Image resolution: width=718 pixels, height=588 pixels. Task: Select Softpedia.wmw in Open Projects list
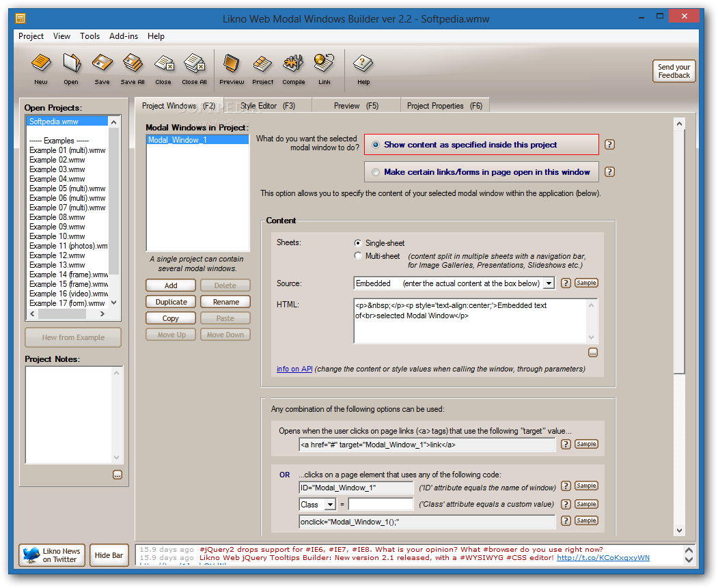pos(68,122)
